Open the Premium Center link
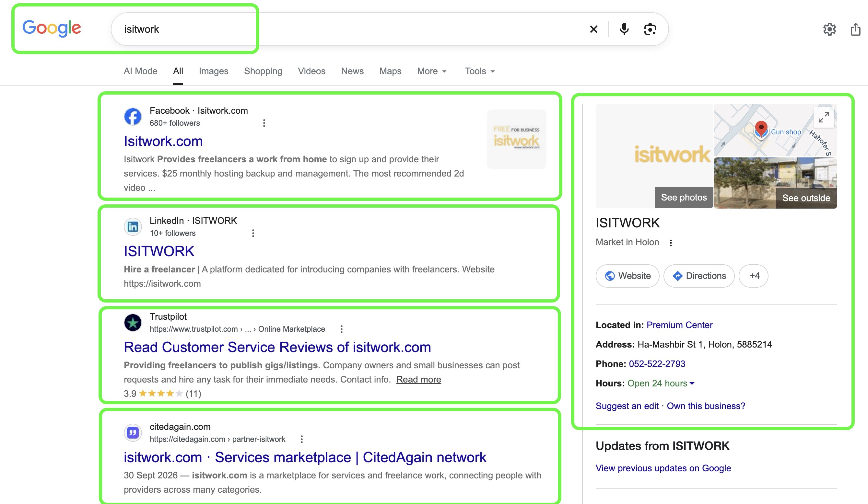 [x=679, y=325]
